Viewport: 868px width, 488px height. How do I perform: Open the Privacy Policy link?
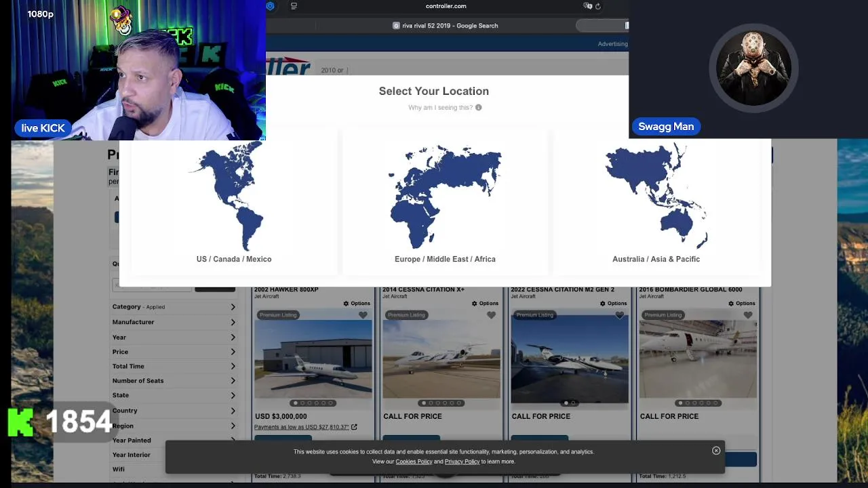coord(462,462)
